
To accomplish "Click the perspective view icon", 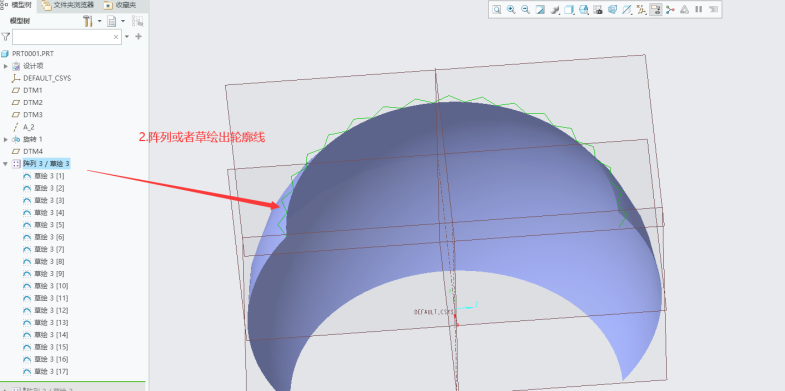I will pos(612,10).
